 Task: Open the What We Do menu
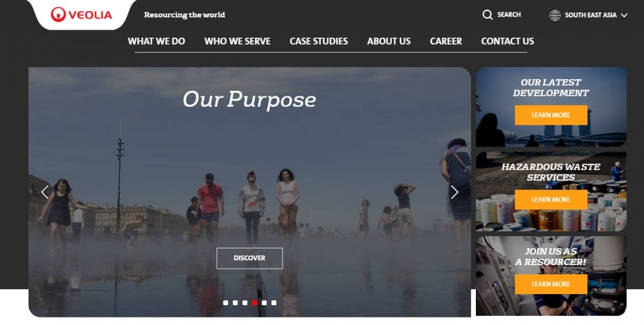156,41
